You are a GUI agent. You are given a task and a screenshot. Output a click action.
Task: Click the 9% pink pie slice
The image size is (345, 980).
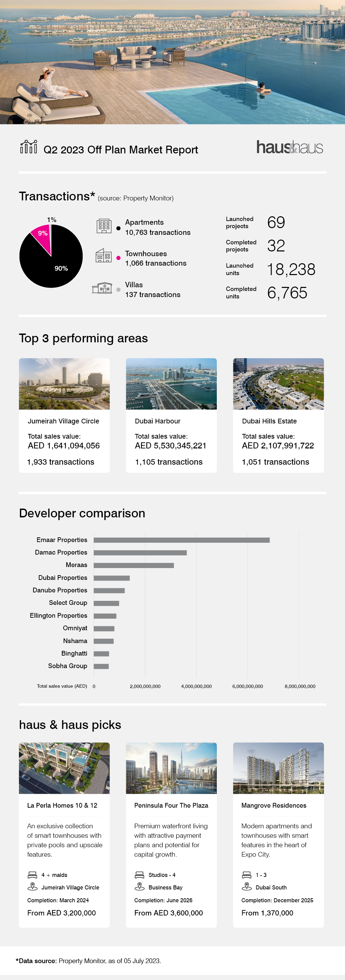pos(43,237)
